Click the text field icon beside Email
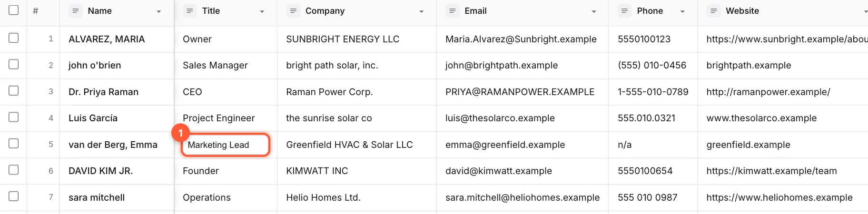The width and height of the screenshot is (868, 214). coord(452,10)
